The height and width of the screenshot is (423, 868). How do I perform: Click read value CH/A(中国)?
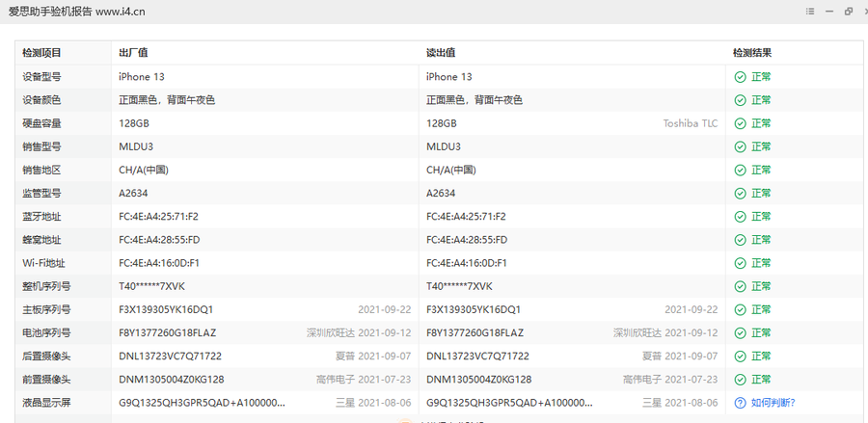[x=451, y=170]
